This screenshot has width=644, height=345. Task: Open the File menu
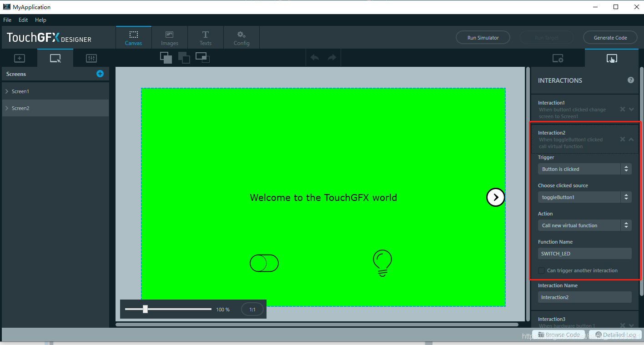coord(7,20)
